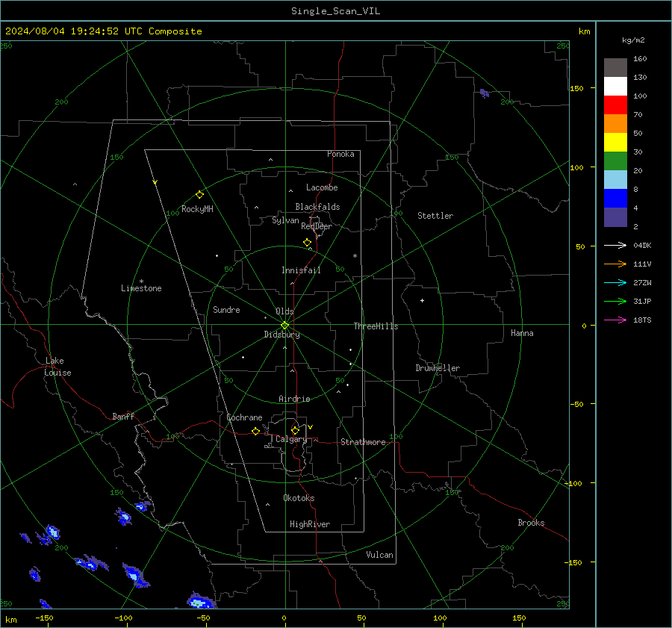This screenshot has width=672, height=628.
Task: Select the light blue 8-20 color band
Action: pos(615,180)
